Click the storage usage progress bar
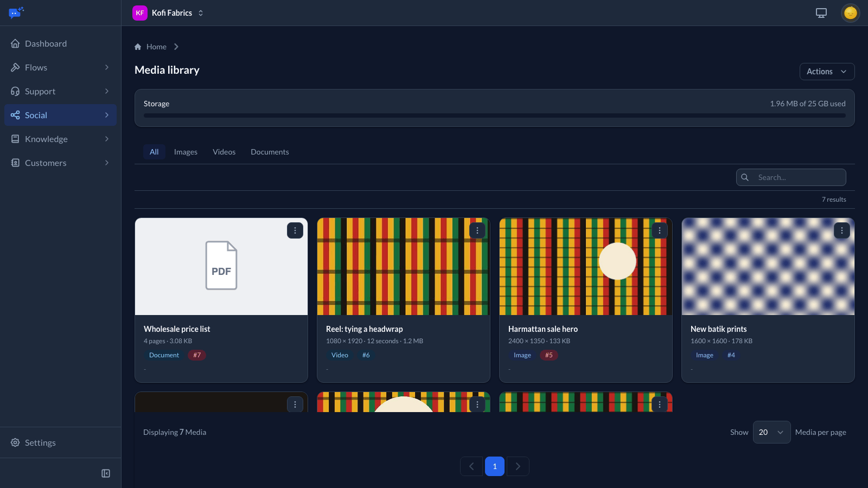The height and width of the screenshot is (488, 868). (x=495, y=115)
